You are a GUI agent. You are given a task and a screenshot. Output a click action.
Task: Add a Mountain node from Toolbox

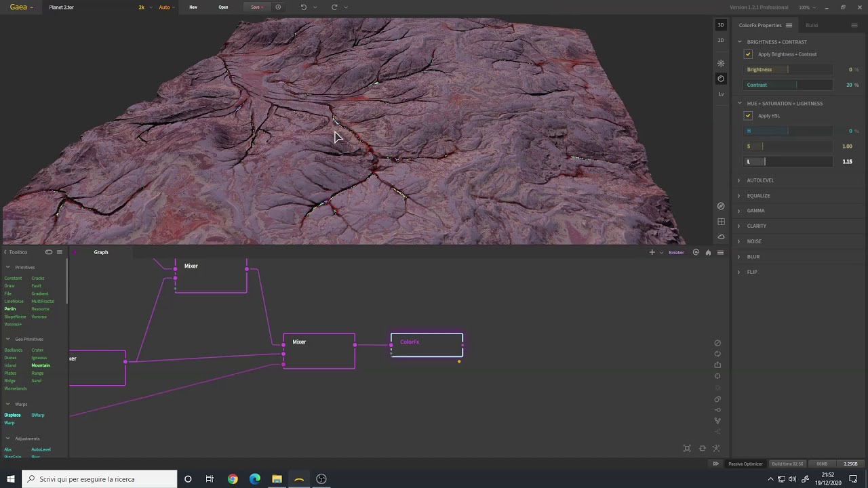click(x=41, y=365)
